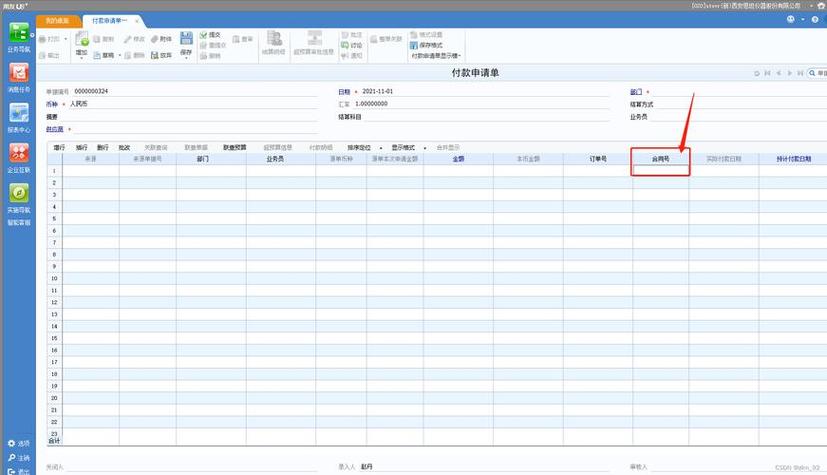The width and height of the screenshot is (827, 475).
Task: Click the help icon at top right
Action: (x=815, y=19)
